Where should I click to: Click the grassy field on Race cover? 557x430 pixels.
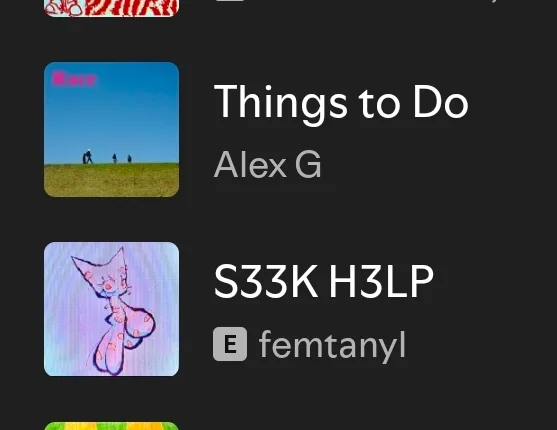(112, 181)
